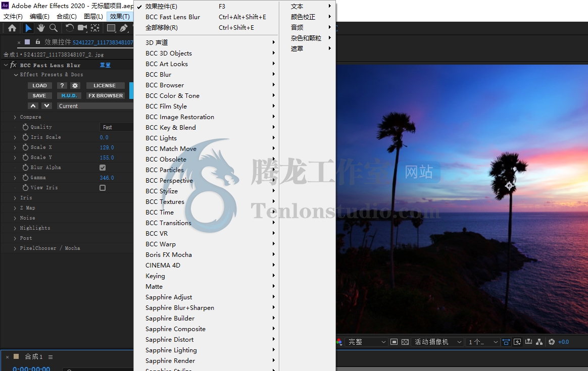Screen dimensions: 588x371
Task: Click the FX BROWSER button
Action: (106, 95)
